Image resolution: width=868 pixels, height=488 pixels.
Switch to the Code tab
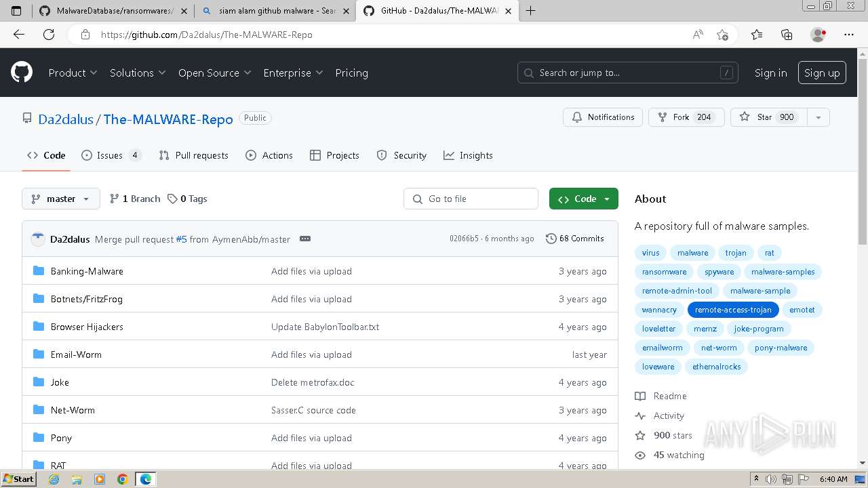tap(46, 155)
